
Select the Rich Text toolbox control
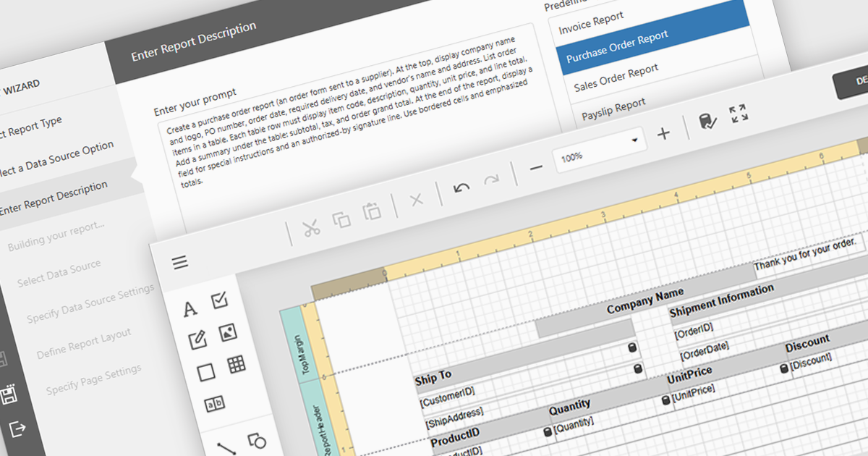197,339
